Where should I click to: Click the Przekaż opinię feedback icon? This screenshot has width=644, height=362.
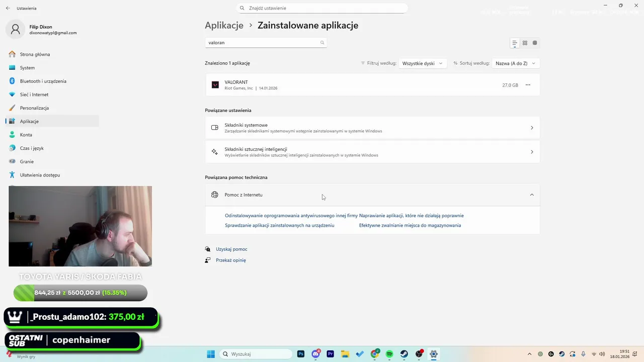tap(208, 260)
